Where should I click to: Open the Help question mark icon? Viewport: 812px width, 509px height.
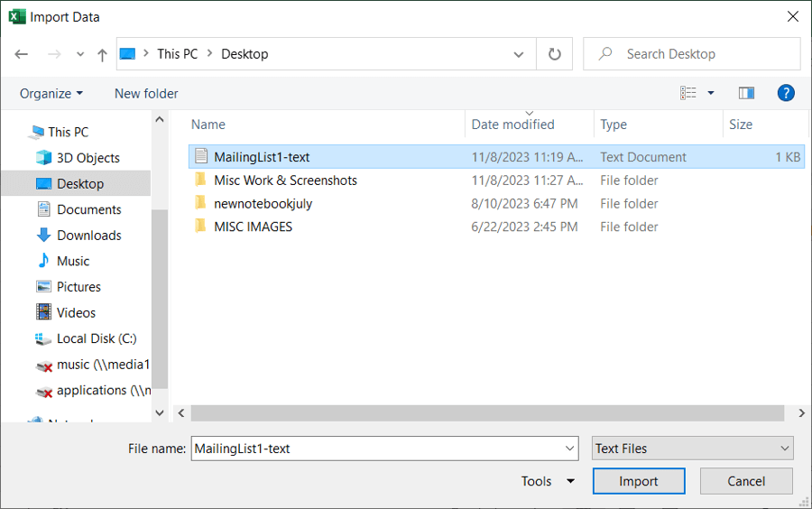point(785,93)
